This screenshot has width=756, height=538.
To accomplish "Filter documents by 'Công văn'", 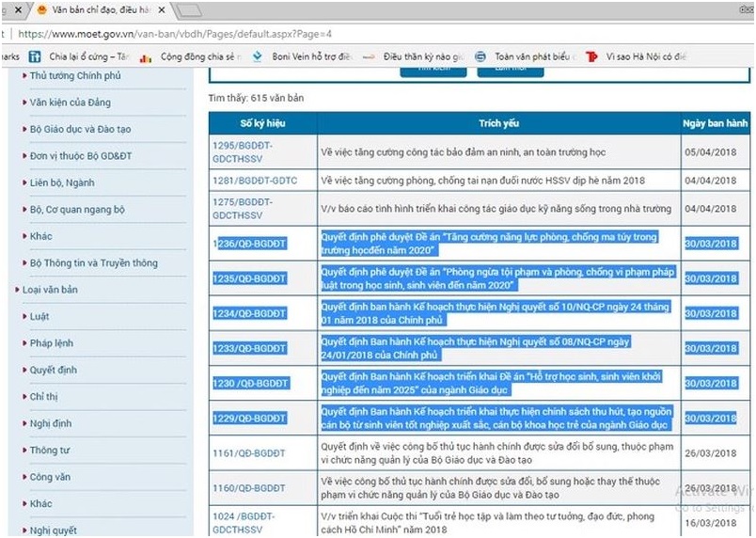I will (x=50, y=477).
